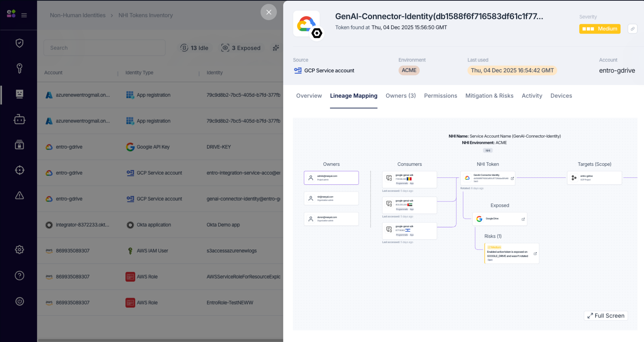
Task: Click the robot bot sidebar icon
Action: point(19,120)
